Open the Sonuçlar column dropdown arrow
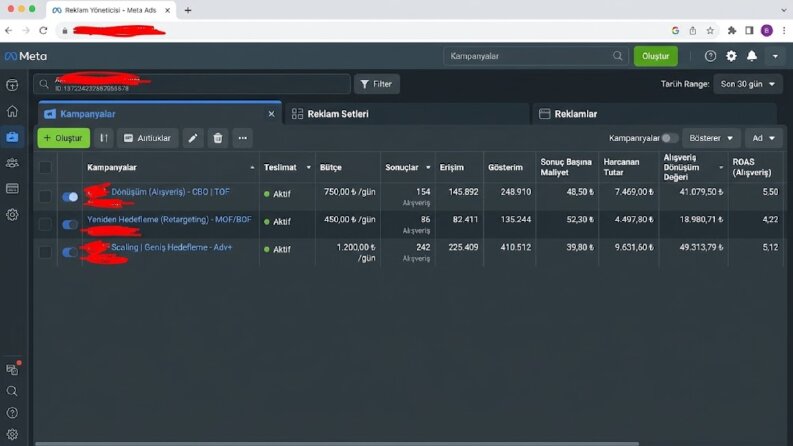Viewport: 793px width, 446px height. 428,167
